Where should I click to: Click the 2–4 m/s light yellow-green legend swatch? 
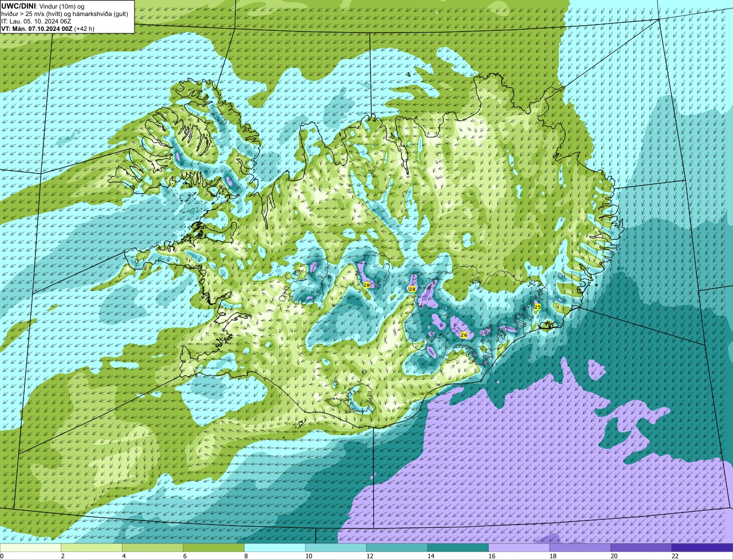point(92,547)
